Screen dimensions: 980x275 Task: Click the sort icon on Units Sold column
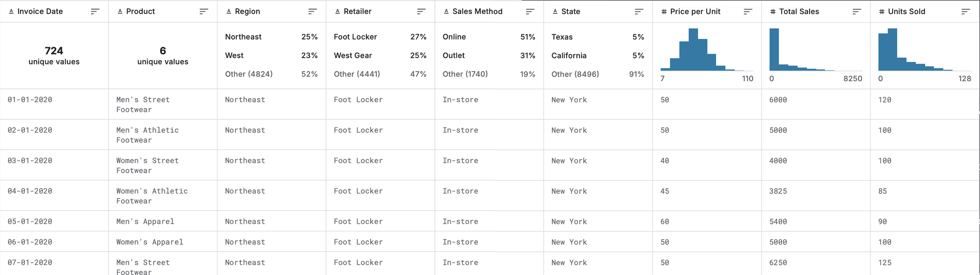tap(965, 12)
